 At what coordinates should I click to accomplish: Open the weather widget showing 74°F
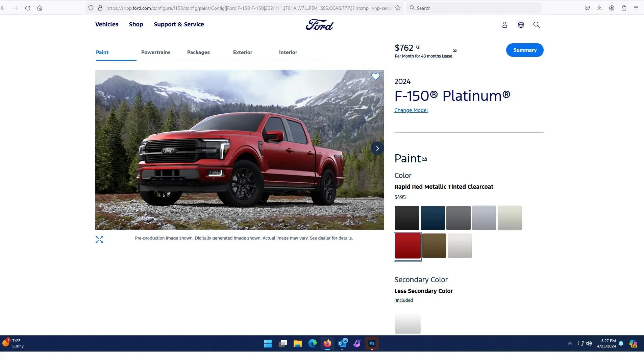coord(14,343)
